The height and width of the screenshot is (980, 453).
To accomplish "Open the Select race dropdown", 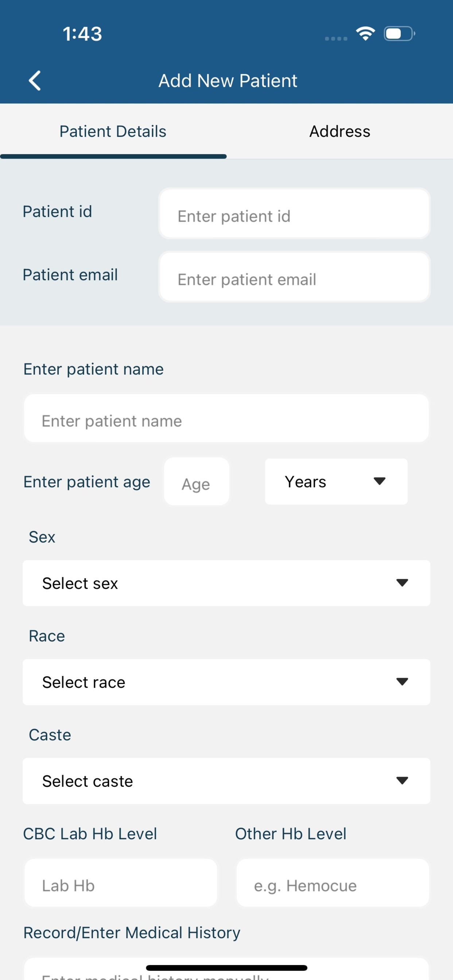I will pyautogui.click(x=226, y=682).
